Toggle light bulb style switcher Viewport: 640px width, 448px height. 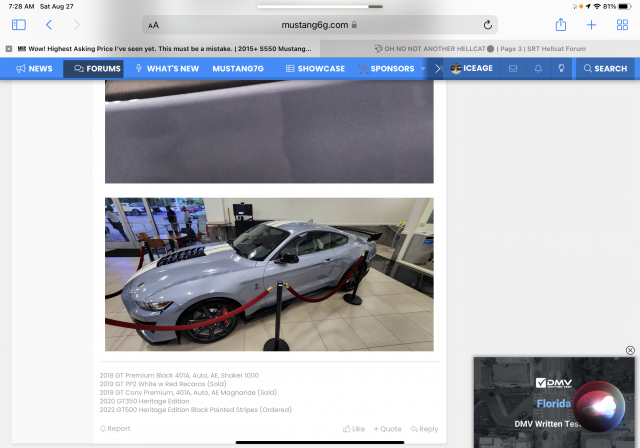pyautogui.click(x=561, y=69)
